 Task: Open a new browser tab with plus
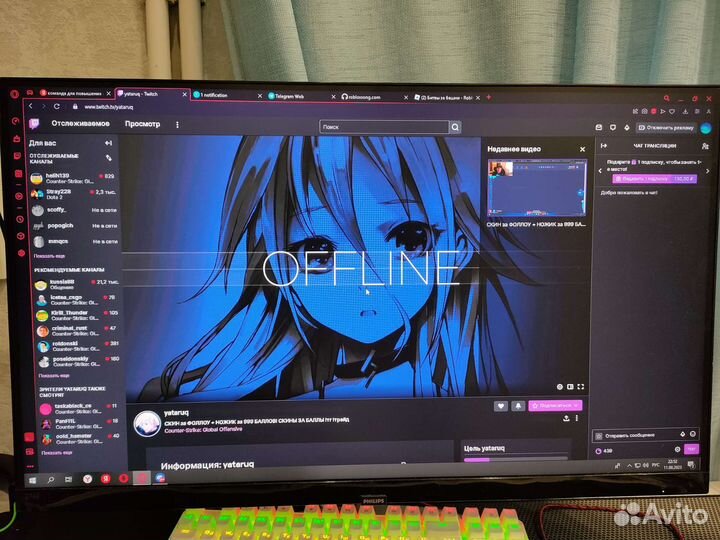(489, 97)
